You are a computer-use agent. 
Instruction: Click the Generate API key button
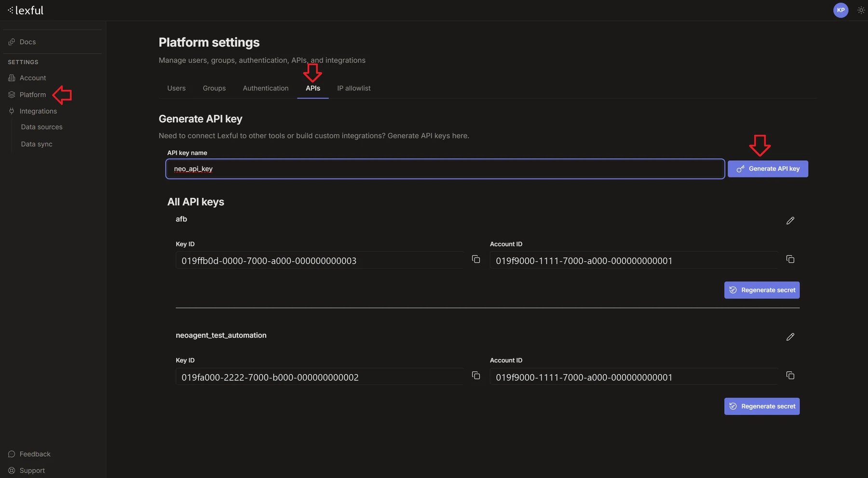coord(768,169)
